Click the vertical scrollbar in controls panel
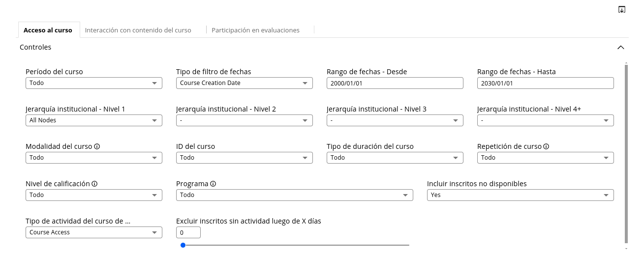This screenshot has width=644, height=254. [626, 154]
